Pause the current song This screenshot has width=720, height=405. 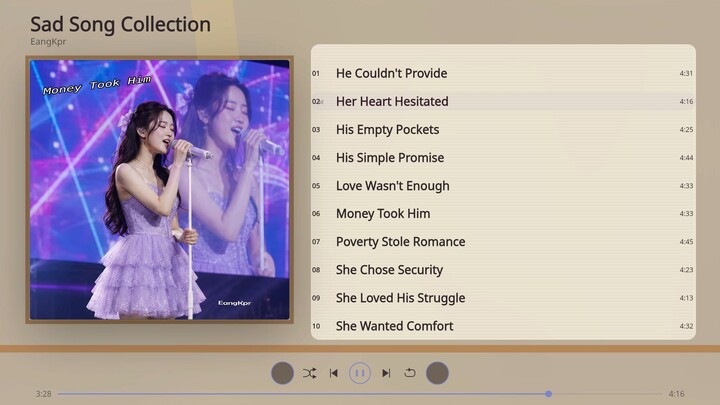click(x=360, y=373)
